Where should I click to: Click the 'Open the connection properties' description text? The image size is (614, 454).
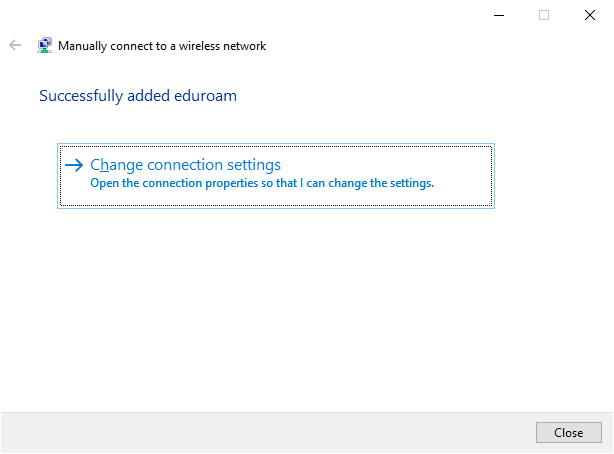coord(262,184)
